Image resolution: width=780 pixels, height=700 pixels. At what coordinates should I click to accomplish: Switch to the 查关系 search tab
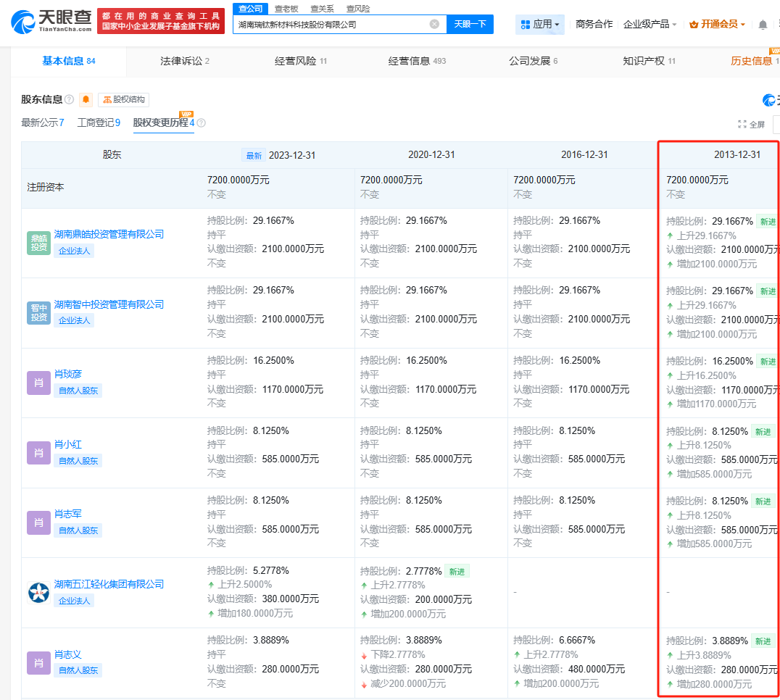point(322,9)
